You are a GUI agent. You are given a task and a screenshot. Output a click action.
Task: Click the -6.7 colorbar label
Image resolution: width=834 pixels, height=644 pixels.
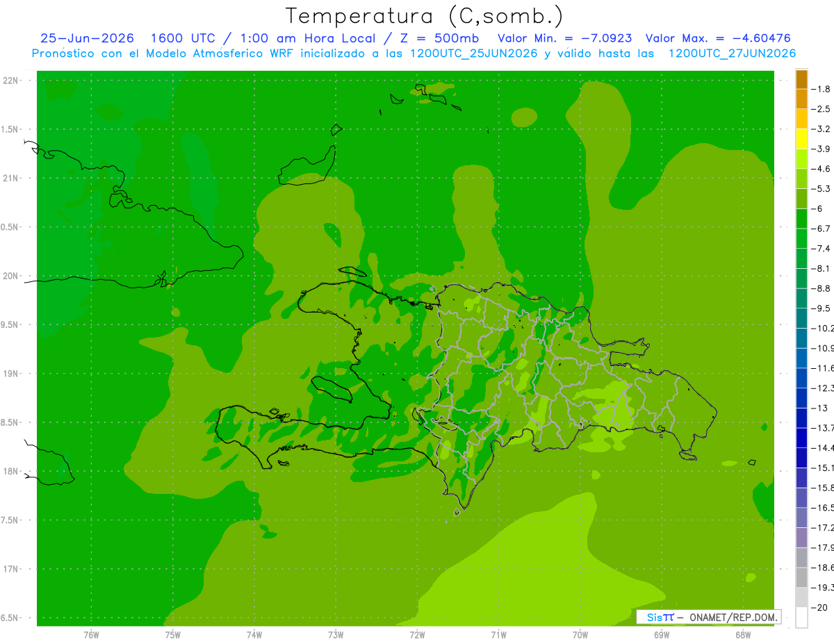click(822, 229)
